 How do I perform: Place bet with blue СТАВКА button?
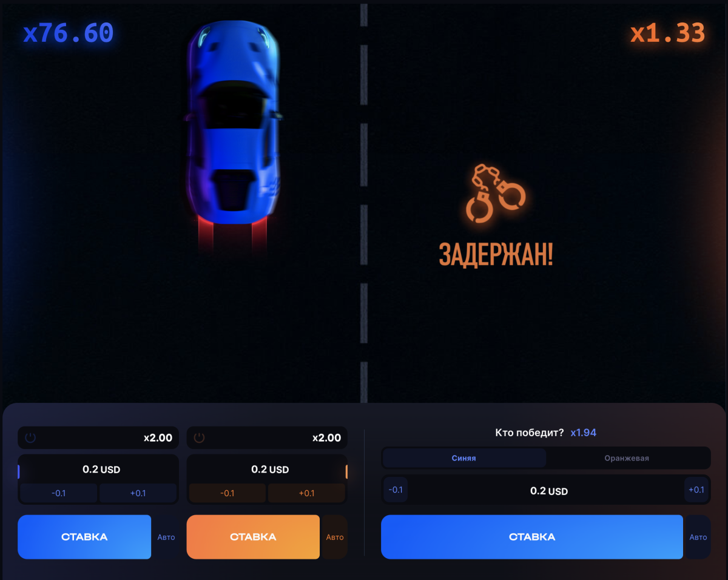[x=84, y=537]
